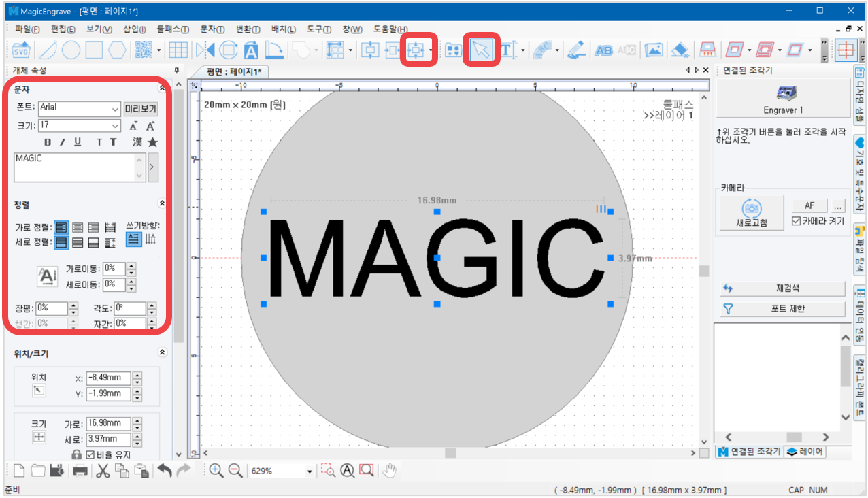Image resolution: width=868 pixels, height=498 pixels.
Task: Open the 파일 menu
Action: (x=27, y=29)
